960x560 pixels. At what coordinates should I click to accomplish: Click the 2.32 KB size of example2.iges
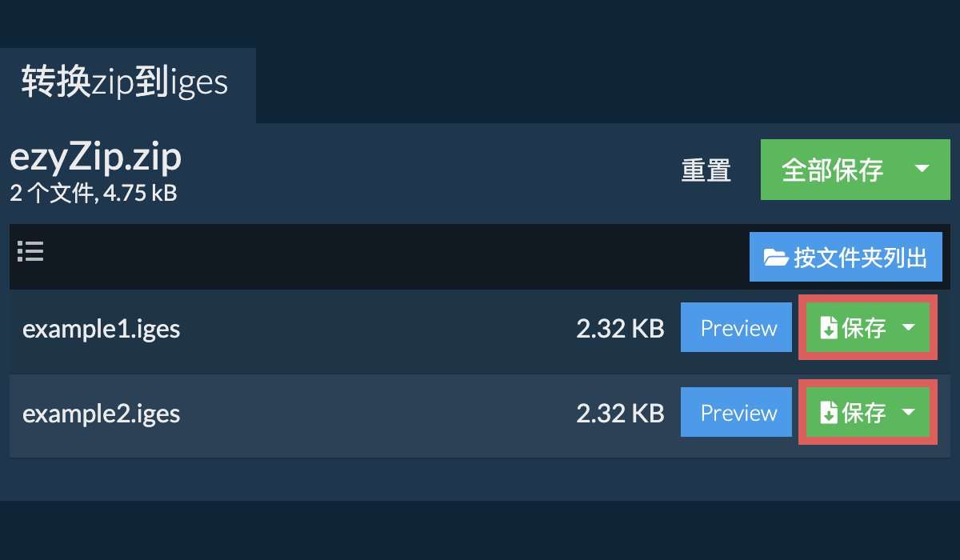620,414
